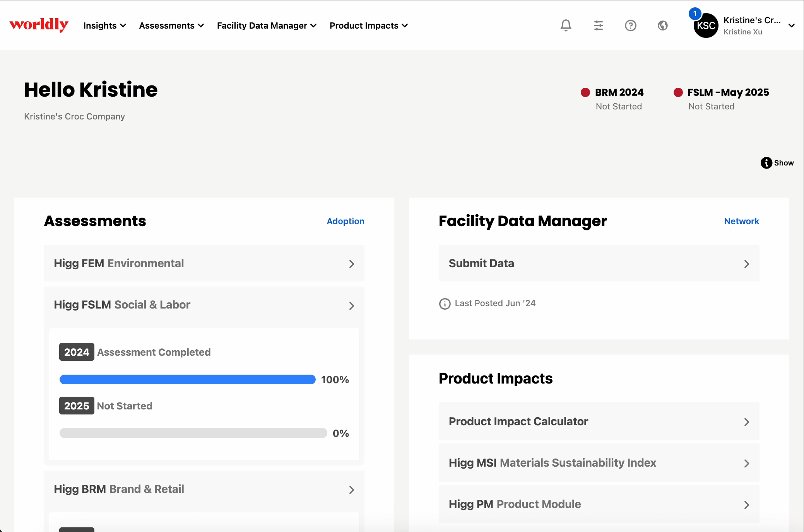This screenshot has width=804, height=532.
Task: Expand the Higg FEM Environmental row chevron
Action: coord(351,264)
